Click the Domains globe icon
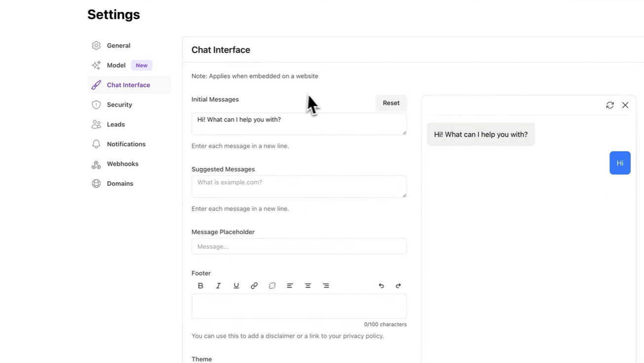Viewport: 644px width, 363px height. 96,184
